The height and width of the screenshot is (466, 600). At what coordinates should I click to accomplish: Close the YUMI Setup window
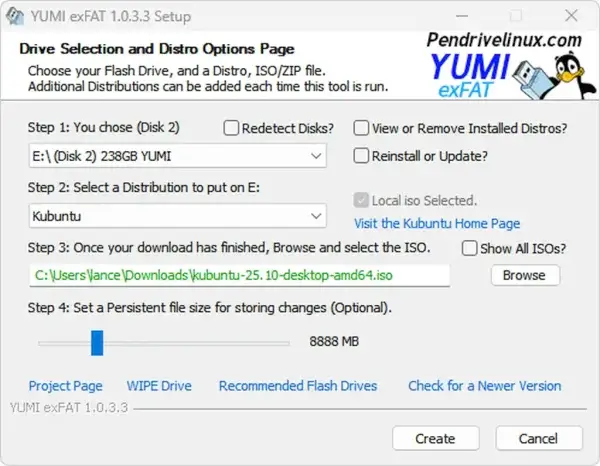(571, 16)
